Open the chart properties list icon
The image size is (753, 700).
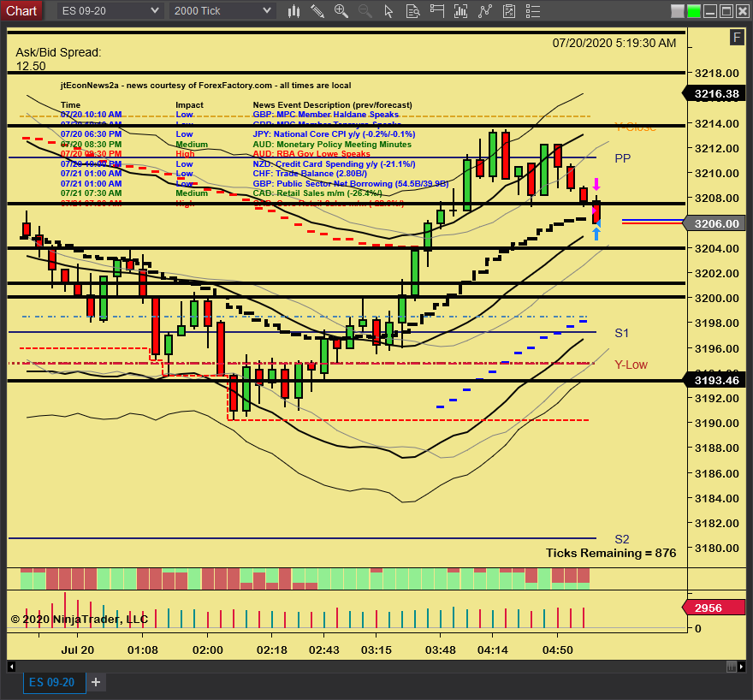click(x=533, y=11)
